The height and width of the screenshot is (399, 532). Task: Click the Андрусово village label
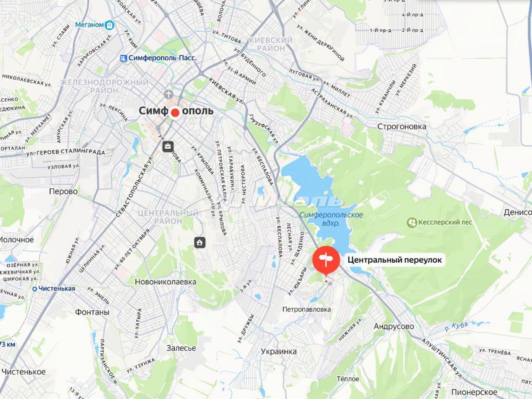tap(394, 327)
